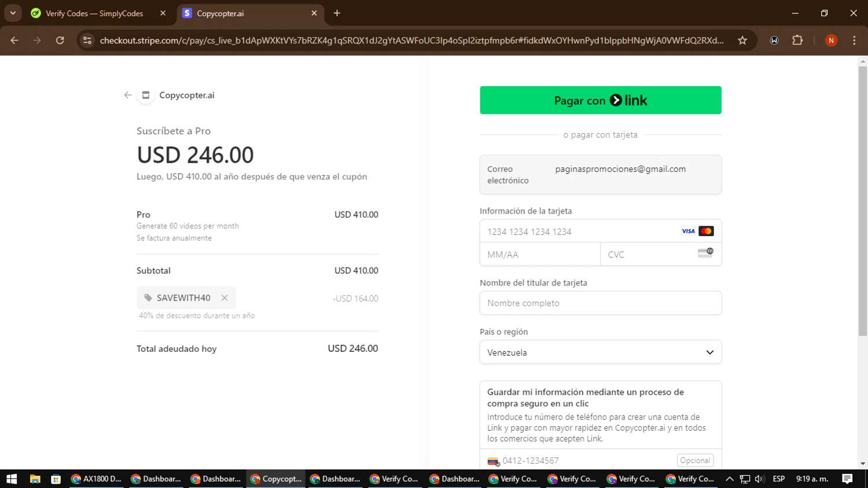Click the 9:19 a. m. clock

click(812, 479)
